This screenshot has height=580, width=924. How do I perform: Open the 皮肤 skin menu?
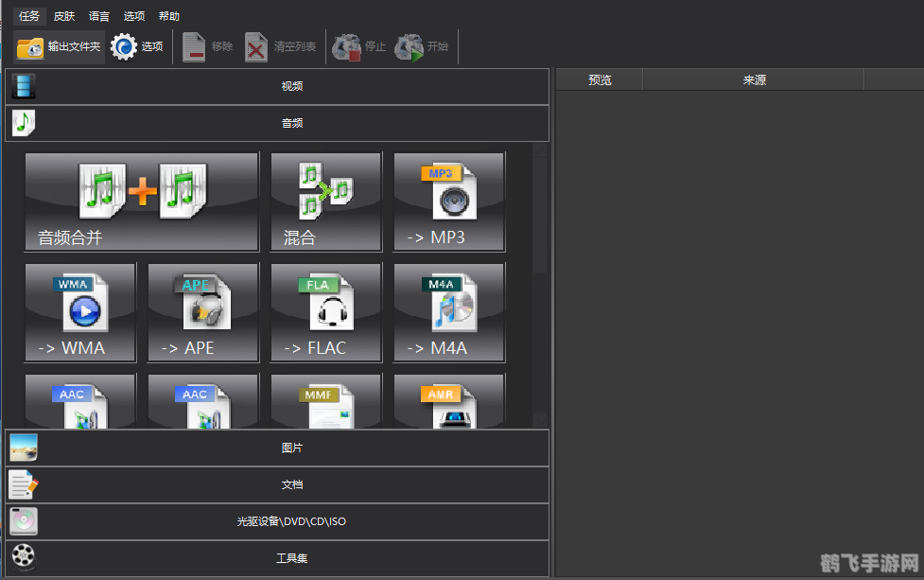pos(64,16)
